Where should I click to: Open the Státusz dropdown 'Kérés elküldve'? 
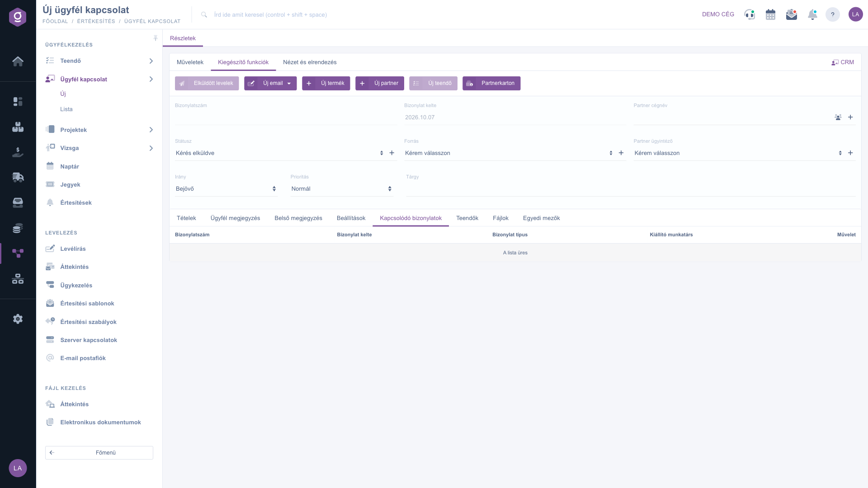click(x=280, y=153)
